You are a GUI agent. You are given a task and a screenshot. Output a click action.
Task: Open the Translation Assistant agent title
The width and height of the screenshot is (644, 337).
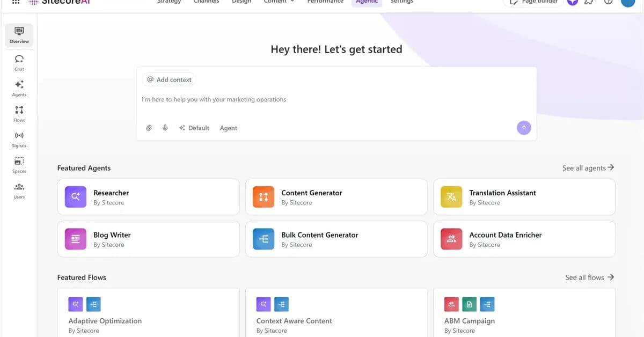[x=503, y=193]
